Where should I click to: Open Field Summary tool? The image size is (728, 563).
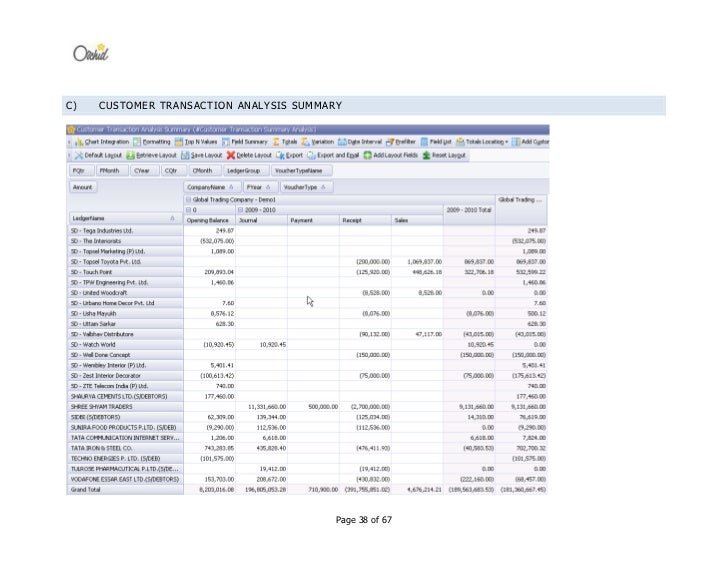[245, 142]
